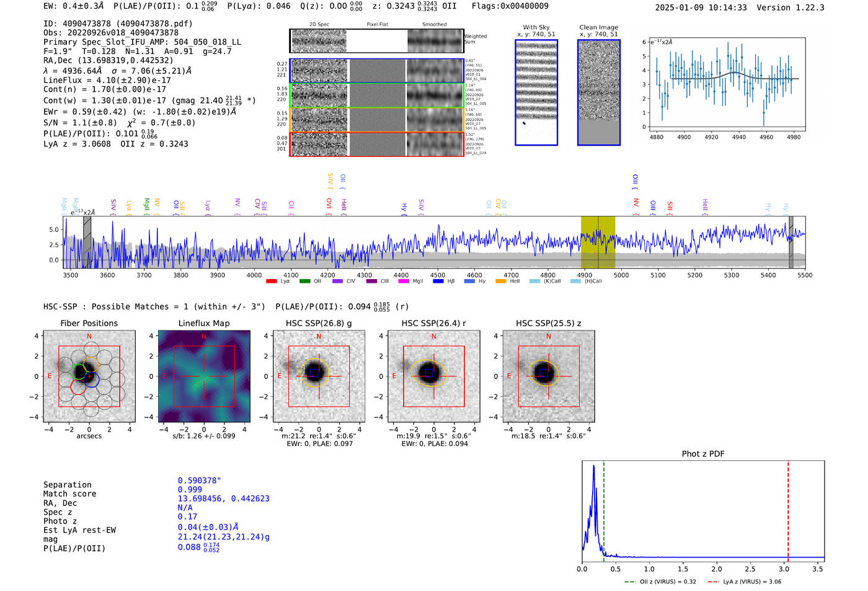Click the green fiber circle in Fiber Positions

point(79,371)
